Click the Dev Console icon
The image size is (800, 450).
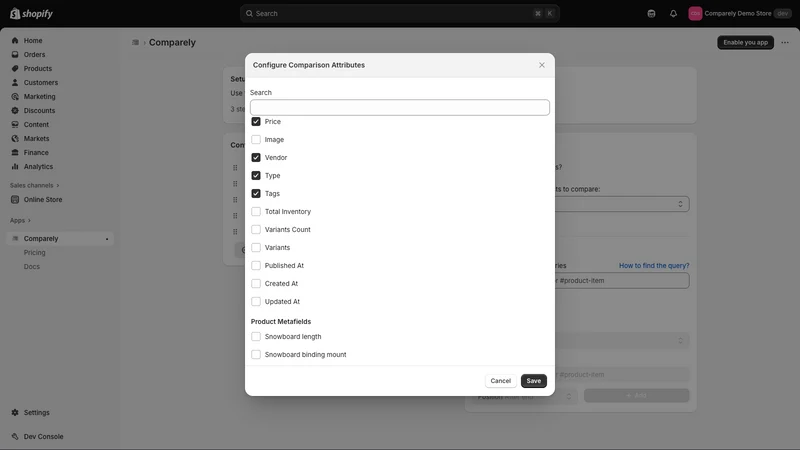[15, 437]
